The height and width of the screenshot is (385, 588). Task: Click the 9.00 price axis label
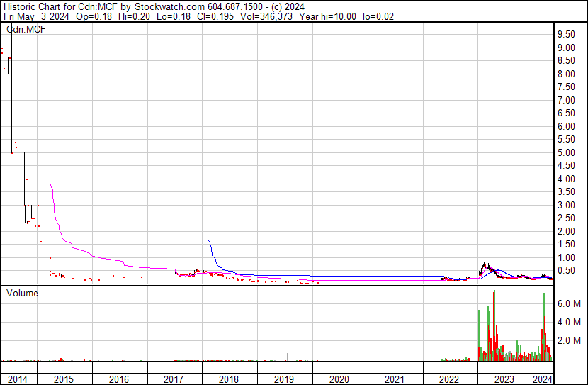click(566, 48)
